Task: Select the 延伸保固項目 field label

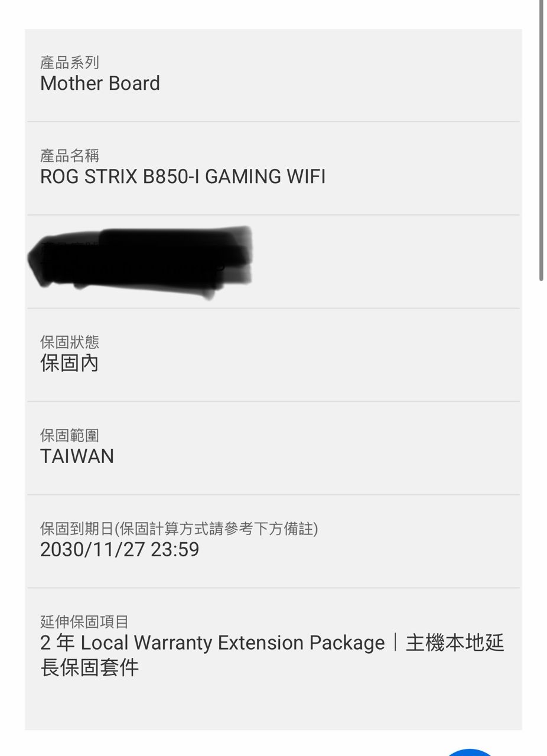Action: pos(84,622)
